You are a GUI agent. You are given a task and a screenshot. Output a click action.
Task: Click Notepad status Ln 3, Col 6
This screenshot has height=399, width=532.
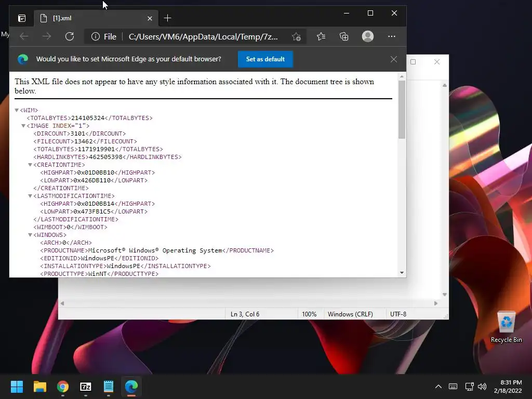245,314
